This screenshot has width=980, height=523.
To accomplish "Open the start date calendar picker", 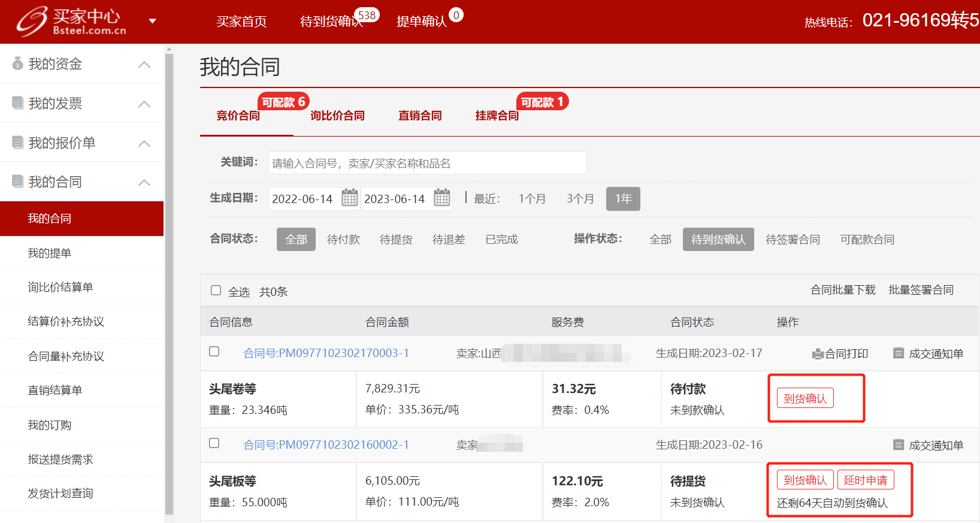I will click(349, 198).
